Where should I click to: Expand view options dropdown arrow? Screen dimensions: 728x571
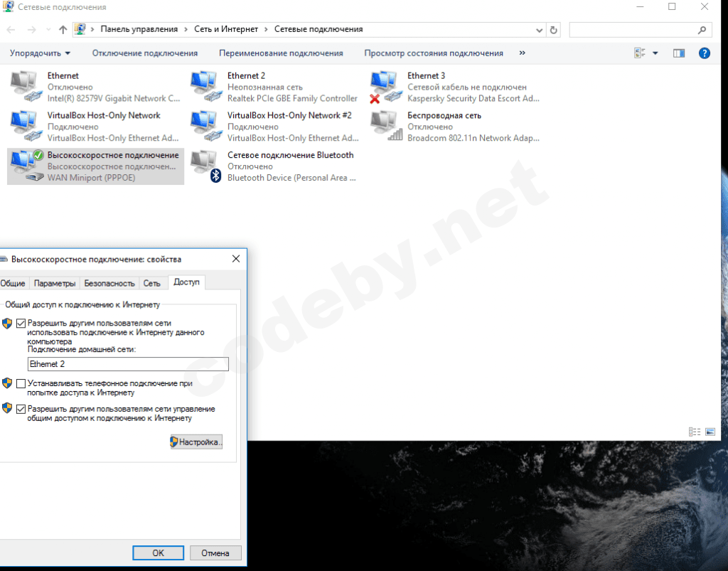655,53
